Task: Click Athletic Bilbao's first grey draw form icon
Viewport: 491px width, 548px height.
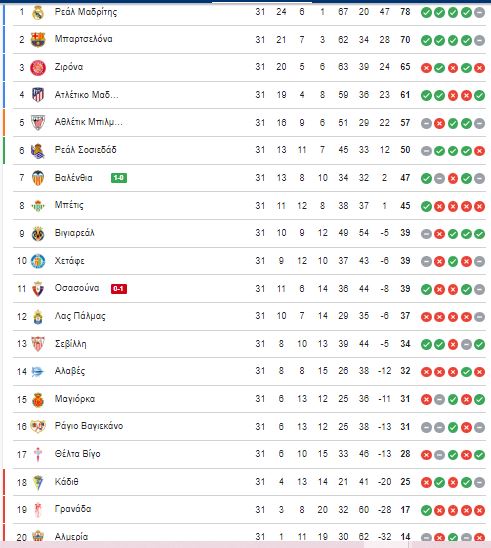Action: (426, 123)
